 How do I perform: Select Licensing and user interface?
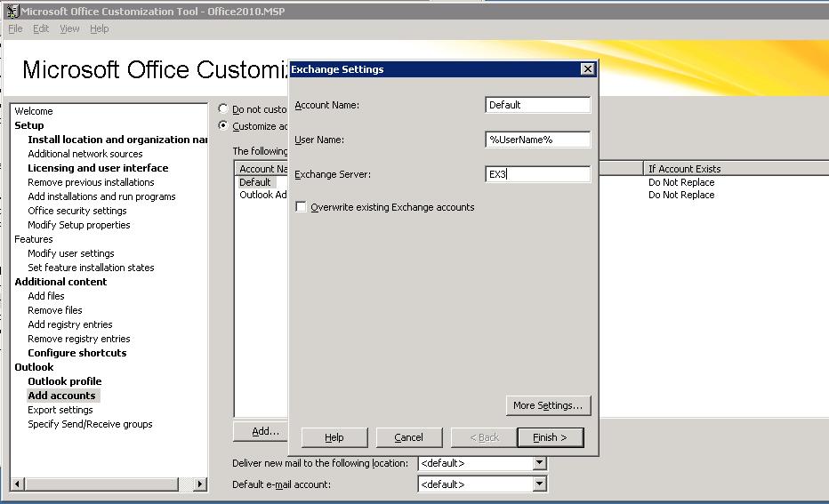[98, 168]
